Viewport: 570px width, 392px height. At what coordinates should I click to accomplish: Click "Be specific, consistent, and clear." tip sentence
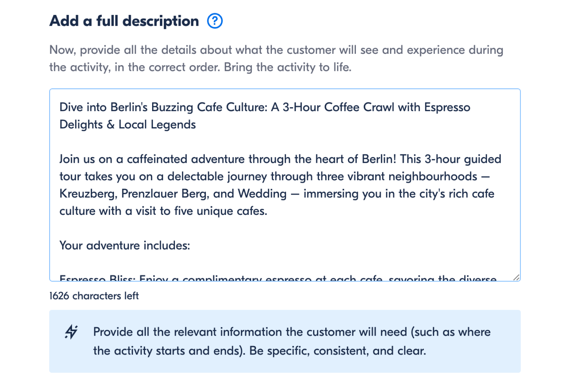pyautogui.click(x=337, y=351)
